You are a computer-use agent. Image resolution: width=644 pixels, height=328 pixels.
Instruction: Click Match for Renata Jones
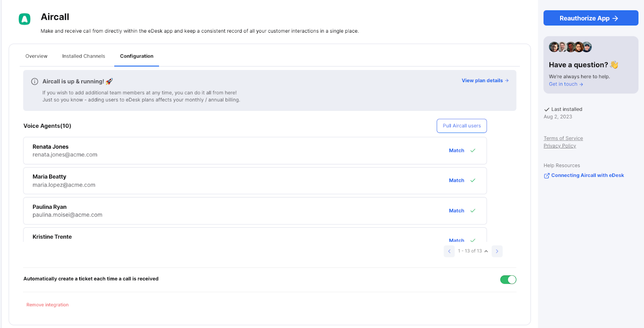tap(456, 151)
